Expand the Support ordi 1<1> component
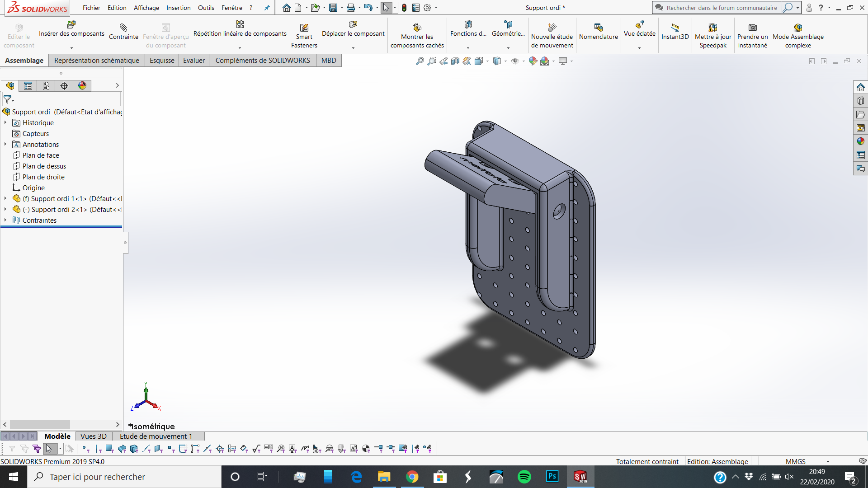This screenshot has height=488, width=868. coord(5,199)
